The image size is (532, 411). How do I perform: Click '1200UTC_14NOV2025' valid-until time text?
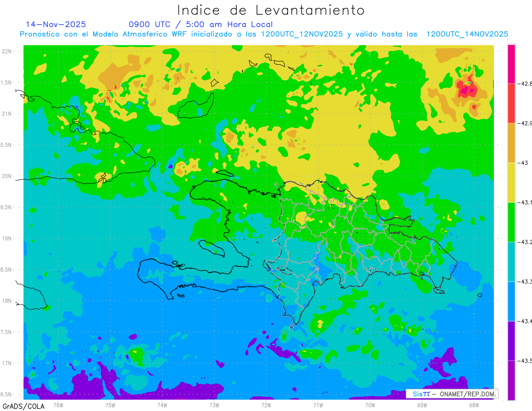467,34
